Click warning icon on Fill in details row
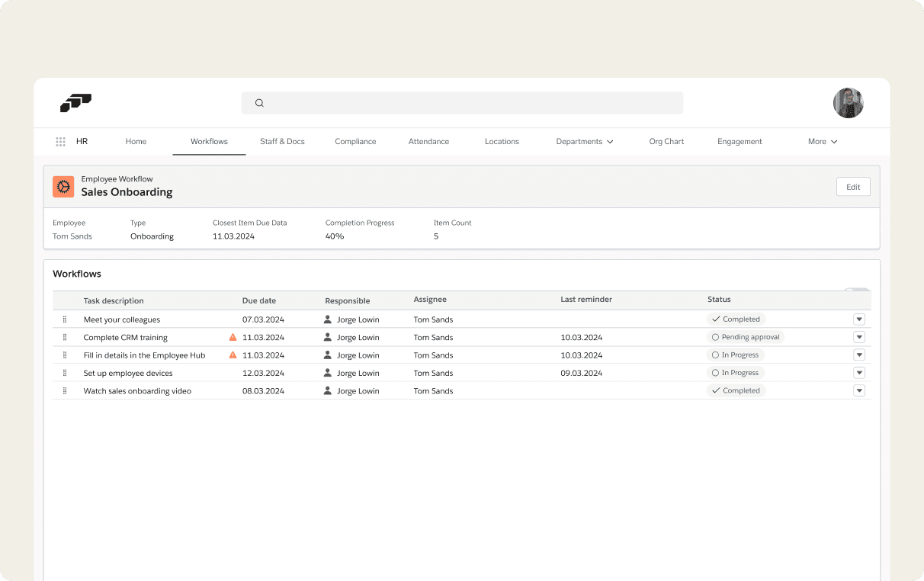Viewport: 924px width, 581px height. point(233,355)
